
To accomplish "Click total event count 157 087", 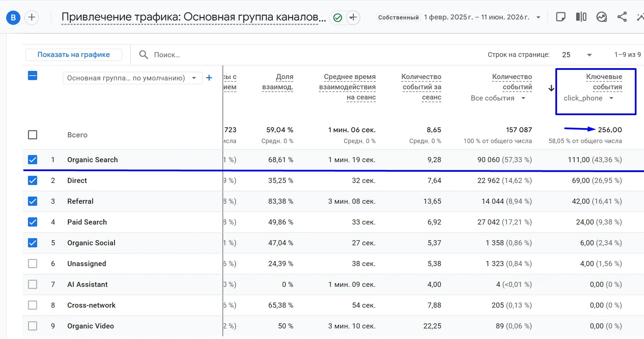I will 519,130.
